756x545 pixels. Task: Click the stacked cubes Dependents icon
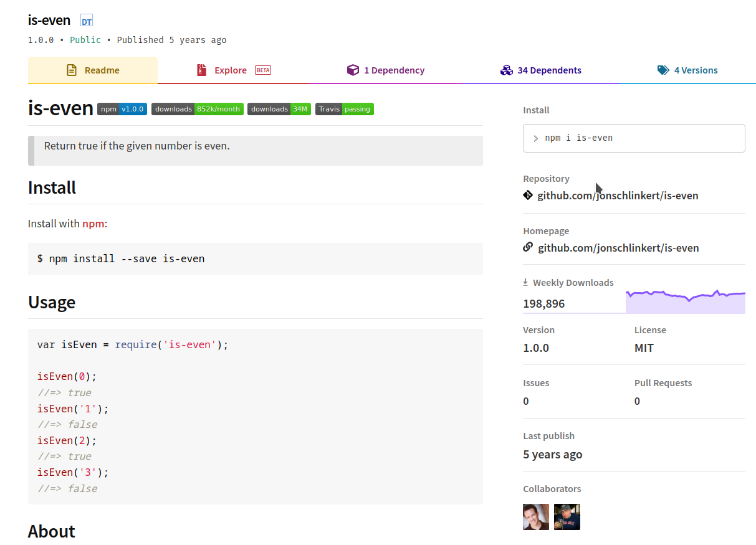[x=506, y=70]
